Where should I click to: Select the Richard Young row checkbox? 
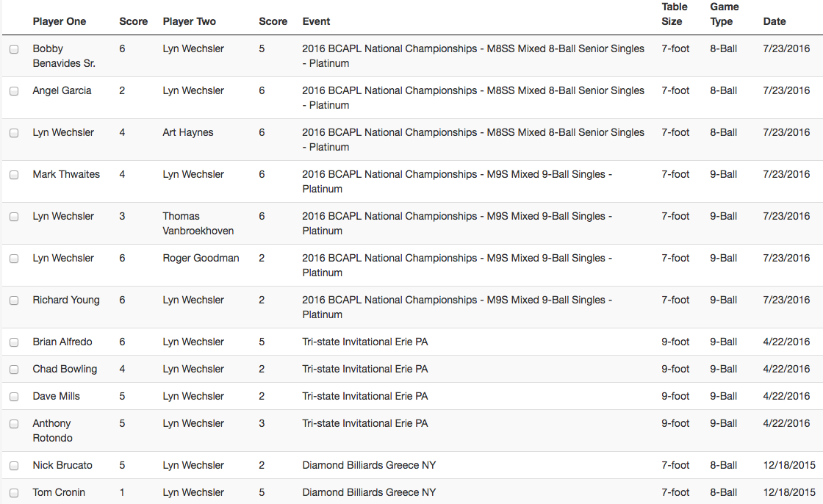[x=14, y=300]
